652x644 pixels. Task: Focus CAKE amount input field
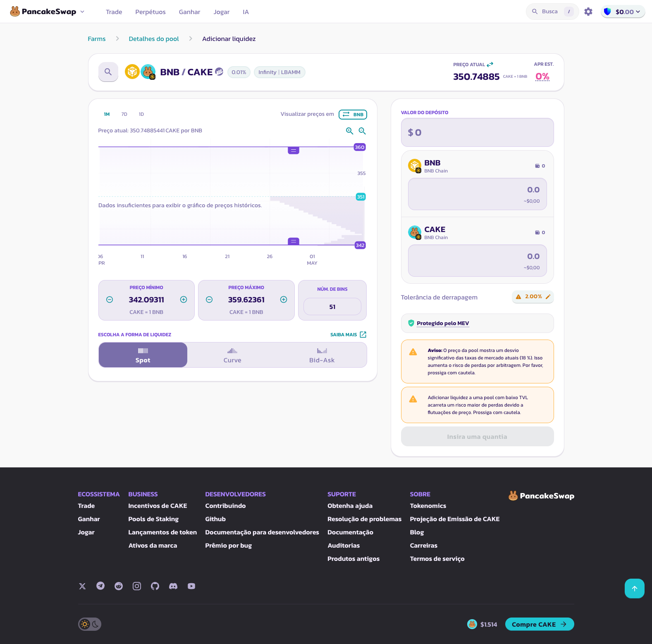tap(477, 261)
